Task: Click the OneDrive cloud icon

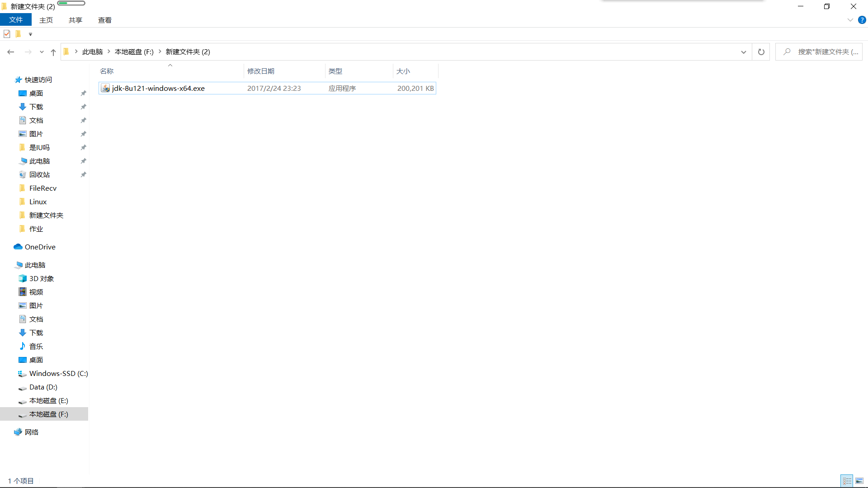Action: [x=18, y=247]
